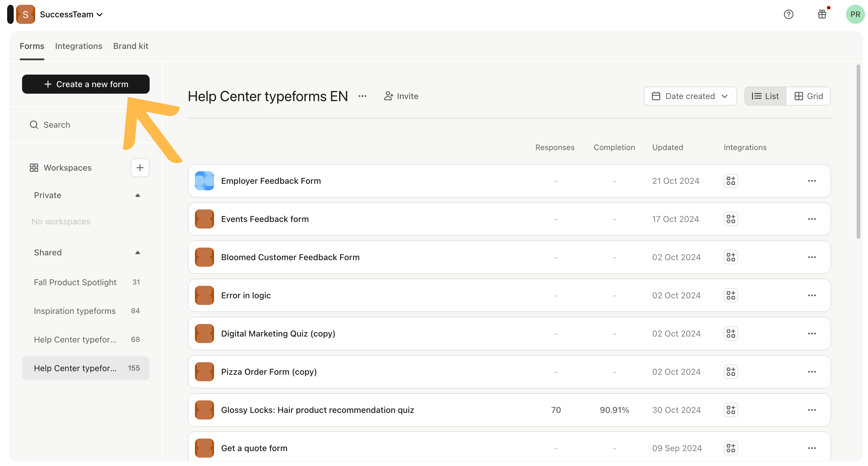868x466 pixels.
Task: Click Invite to add members
Action: 401,96
